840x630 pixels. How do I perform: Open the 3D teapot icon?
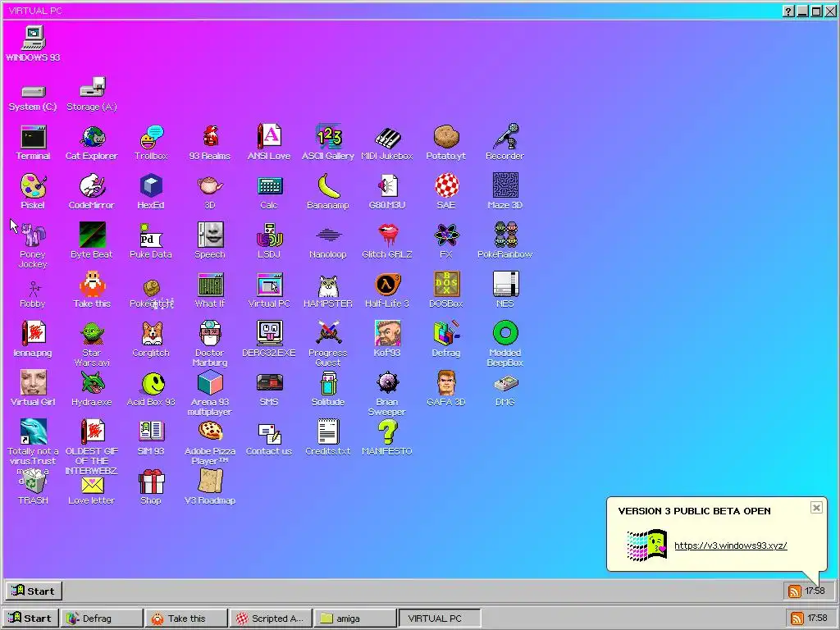click(210, 191)
